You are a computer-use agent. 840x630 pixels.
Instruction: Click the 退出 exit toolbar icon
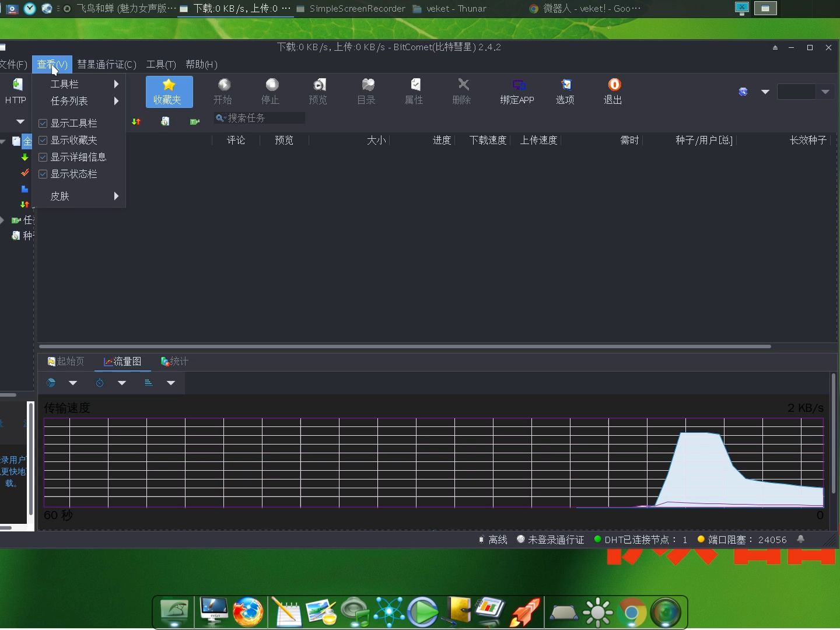pos(613,92)
